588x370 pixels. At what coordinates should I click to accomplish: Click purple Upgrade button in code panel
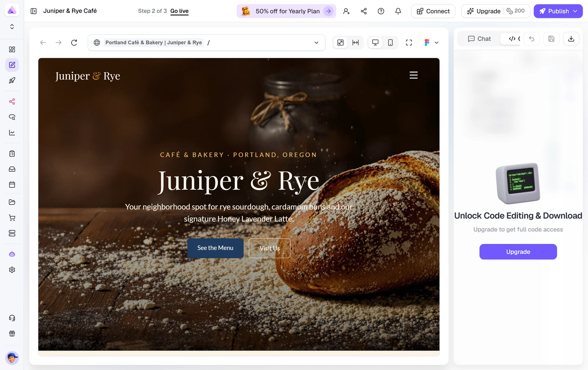tap(518, 252)
